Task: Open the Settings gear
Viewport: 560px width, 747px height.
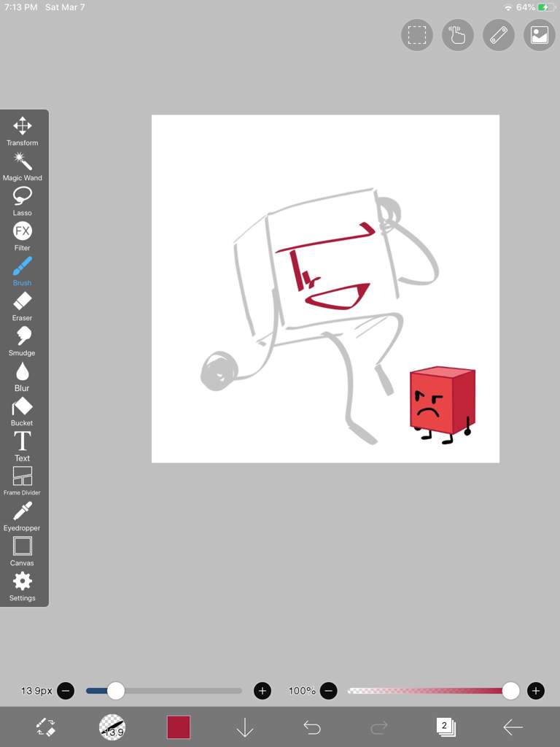Action: (23, 587)
